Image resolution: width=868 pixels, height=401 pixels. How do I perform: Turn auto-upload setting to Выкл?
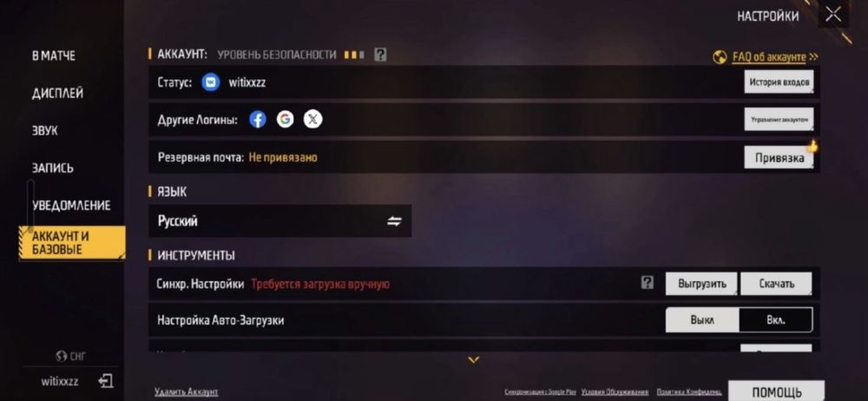pyautogui.click(x=702, y=320)
